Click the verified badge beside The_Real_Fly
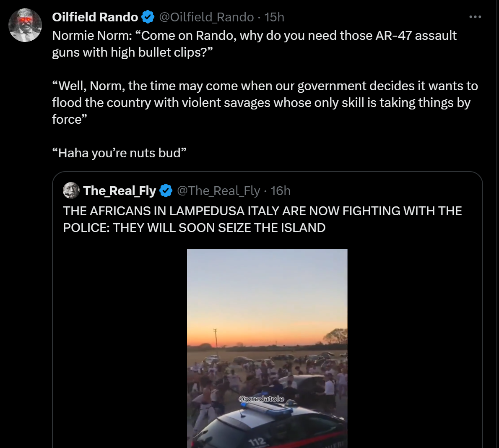Screen dimensions: 499x448 pos(166,191)
